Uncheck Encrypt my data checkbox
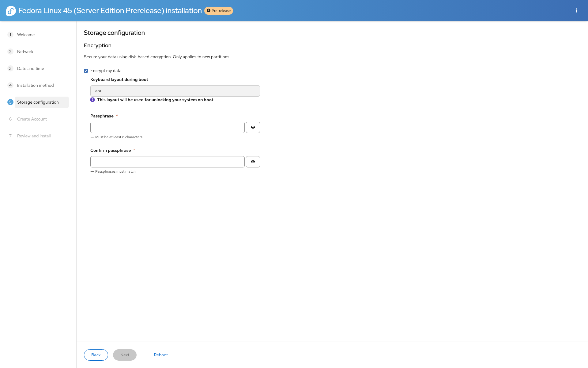 click(x=86, y=71)
